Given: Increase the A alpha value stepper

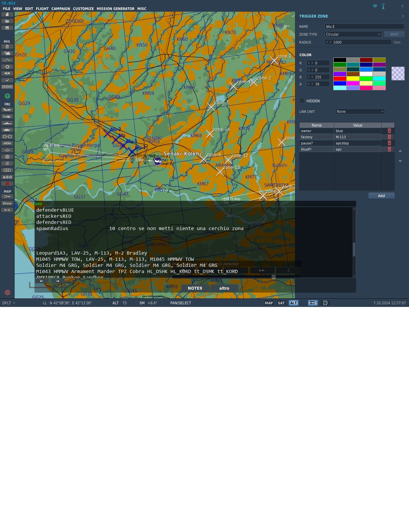Looking at the screenshot, I should [x=312, y=84].
